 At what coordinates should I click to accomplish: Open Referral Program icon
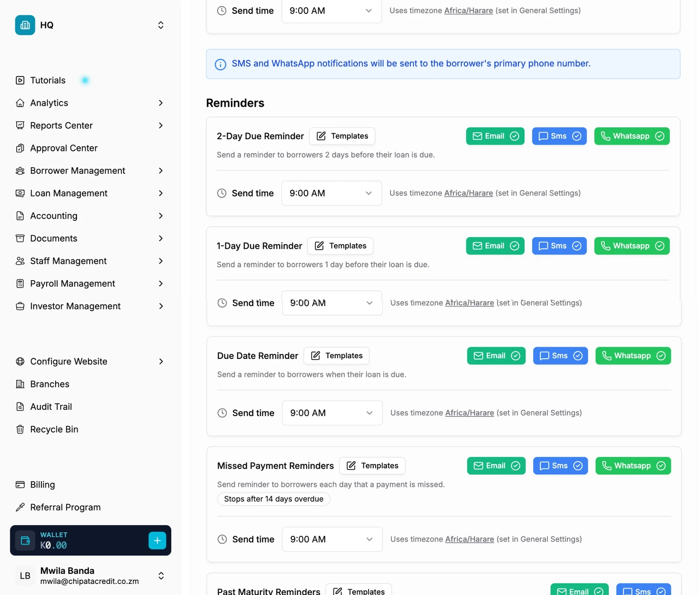point(20,507)
